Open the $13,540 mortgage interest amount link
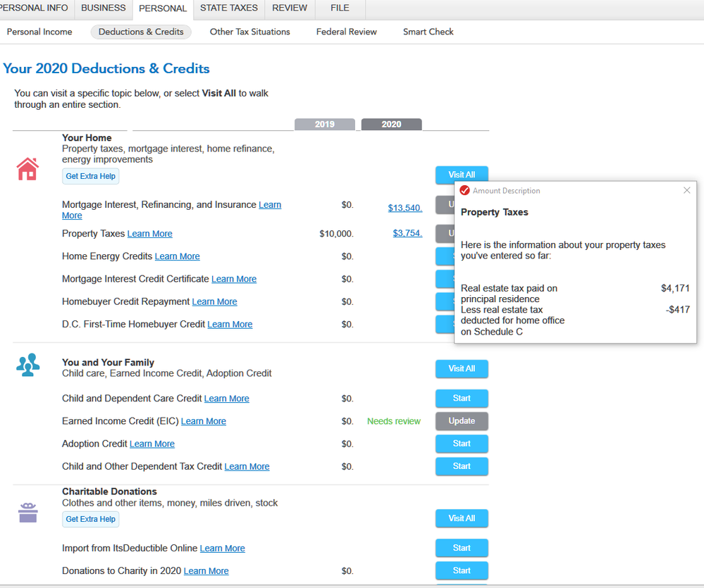 coord(405,208)
